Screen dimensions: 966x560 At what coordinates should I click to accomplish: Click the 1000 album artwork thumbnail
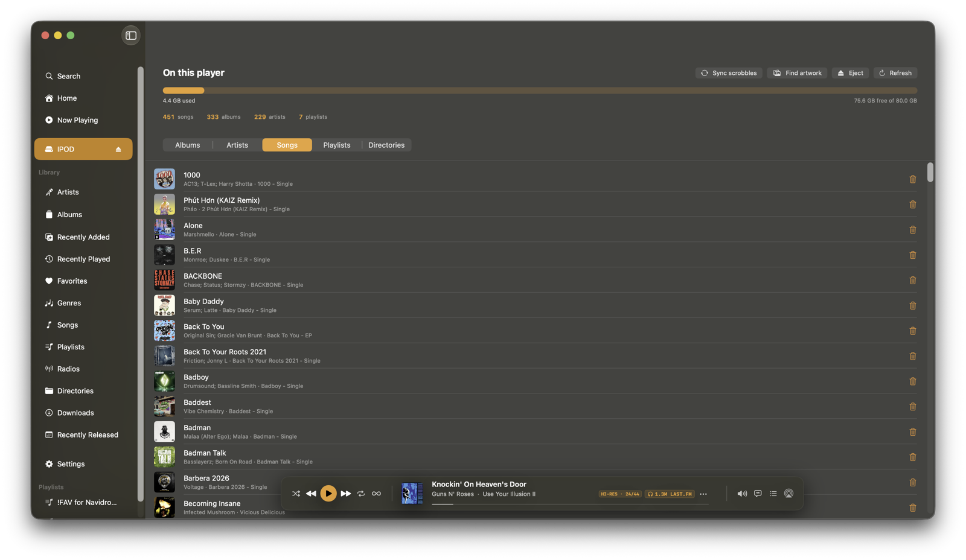(x=164, y=179)
